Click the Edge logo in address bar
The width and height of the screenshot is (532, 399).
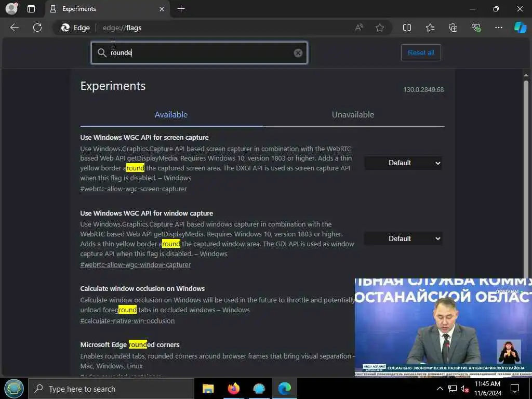coord(65,28)
